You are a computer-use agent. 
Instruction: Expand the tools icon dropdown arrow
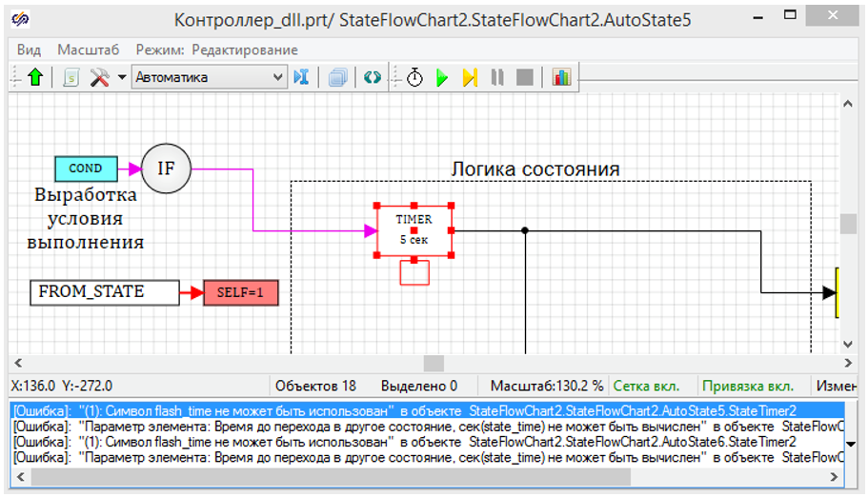click(x=122, y=77)
